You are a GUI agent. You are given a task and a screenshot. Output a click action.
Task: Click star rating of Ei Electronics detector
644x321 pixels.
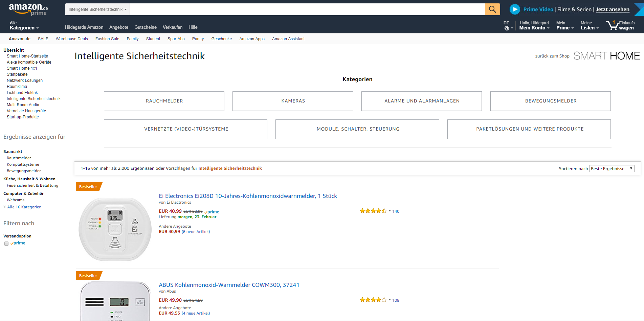click(x=373, y=211)
